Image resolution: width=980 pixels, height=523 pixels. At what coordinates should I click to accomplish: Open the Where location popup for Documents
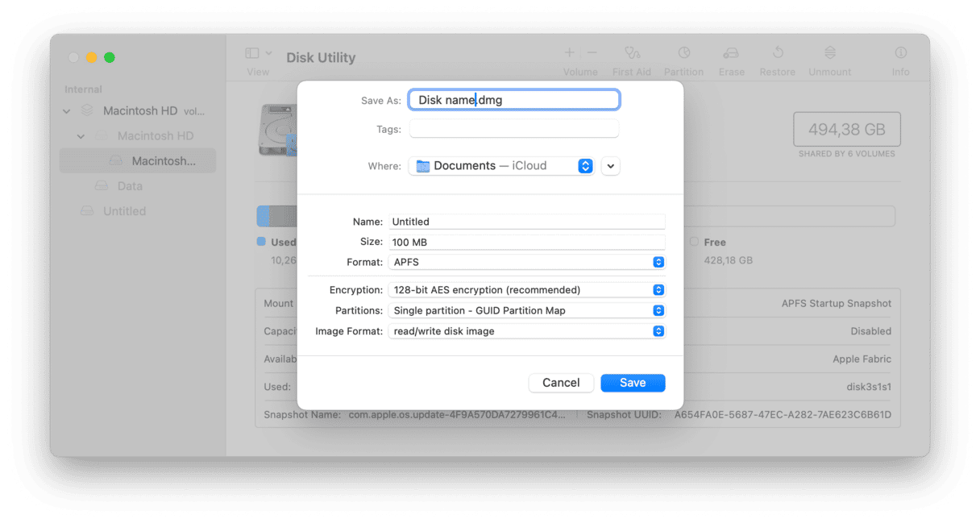(501, 166)
